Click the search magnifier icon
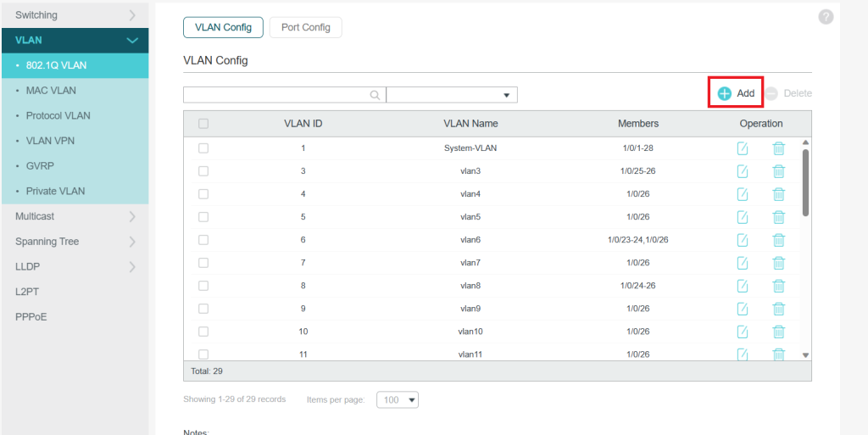868x435 pixels. (375, 95)
